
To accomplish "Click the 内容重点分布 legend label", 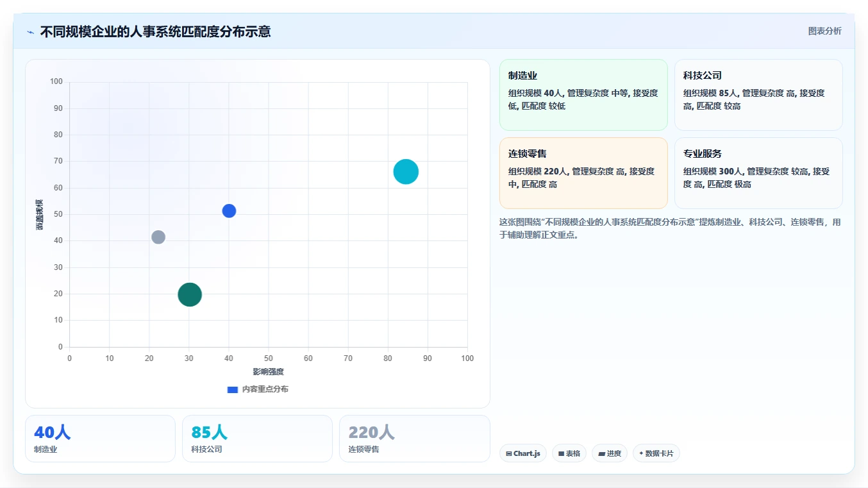I will [x=265, y=389].
